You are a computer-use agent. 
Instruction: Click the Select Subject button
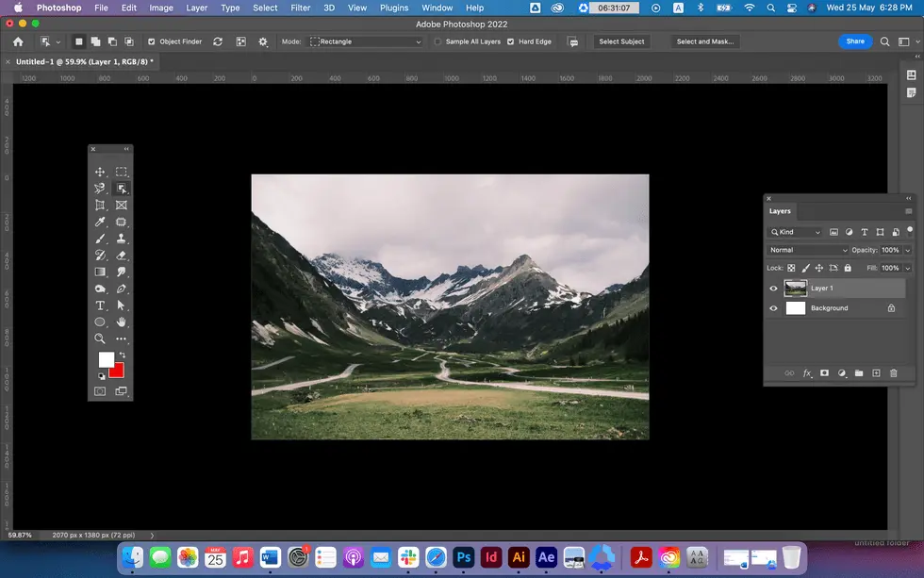click(620, 41)
